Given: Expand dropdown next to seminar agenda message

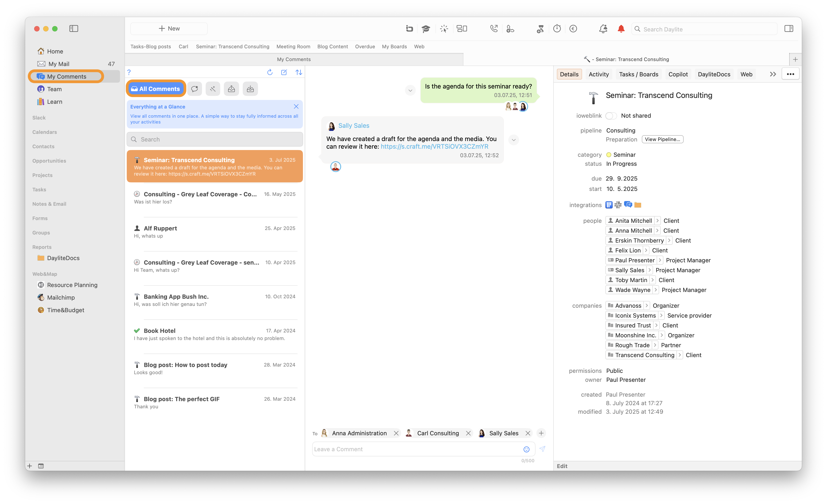Looking at the screenshot, I should pos(410,91).
